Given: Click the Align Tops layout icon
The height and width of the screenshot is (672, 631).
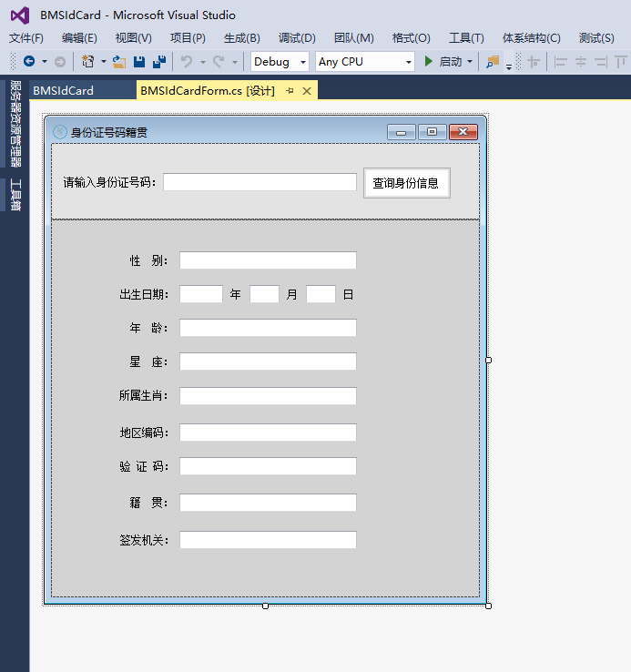Looking at the screenshot, I should (x=621, y=62).
